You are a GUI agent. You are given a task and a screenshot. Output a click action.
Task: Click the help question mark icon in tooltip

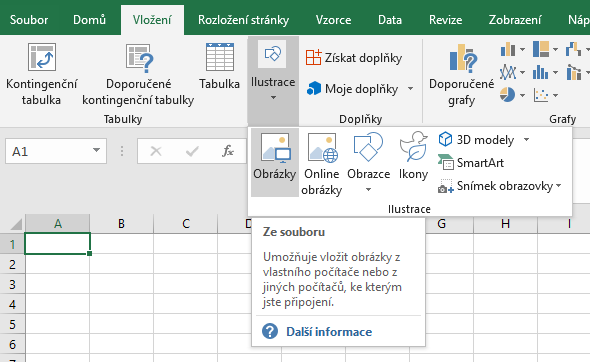[270, 332]
